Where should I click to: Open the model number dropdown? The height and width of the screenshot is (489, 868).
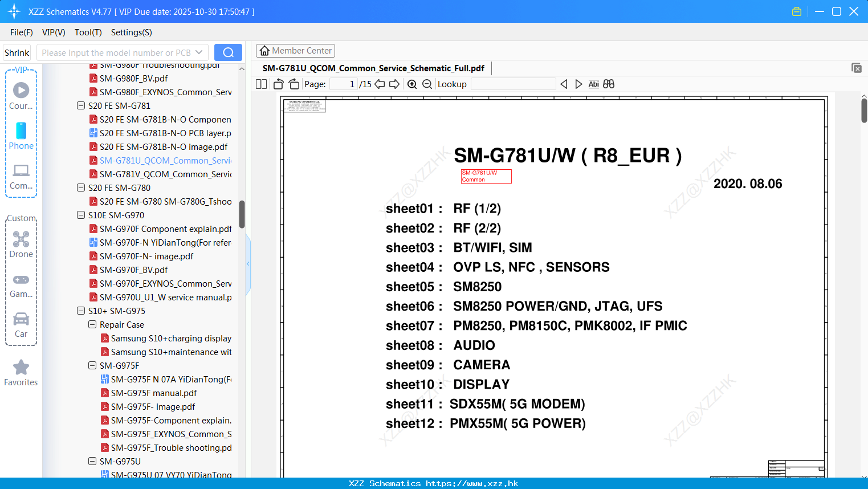[x=199, y=52]
